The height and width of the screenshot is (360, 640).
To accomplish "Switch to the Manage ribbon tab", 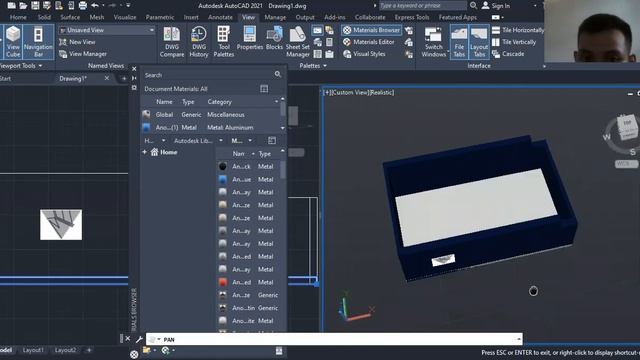I will (275, 17).
